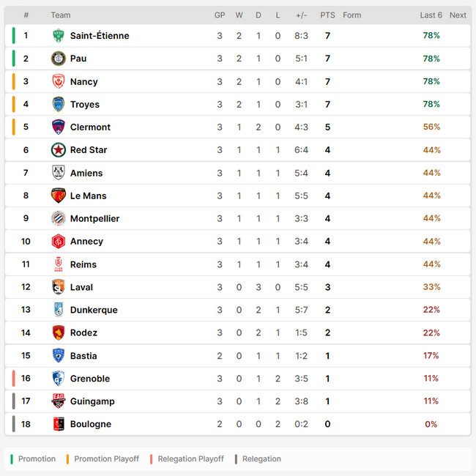Image resolution: width=476 pixels, height=476 pixels.
Task: Click the Pau club crest icon
Action: (59, 59)
